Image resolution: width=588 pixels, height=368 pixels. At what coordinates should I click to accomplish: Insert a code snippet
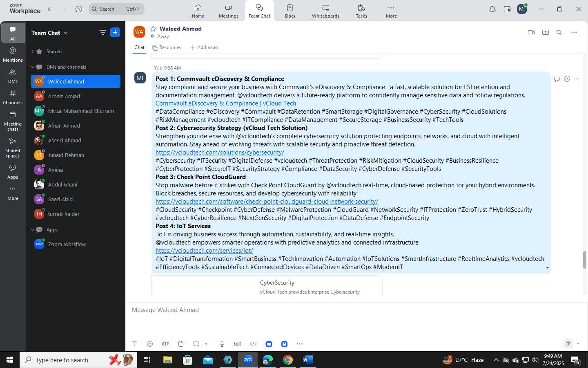[253, 344]
